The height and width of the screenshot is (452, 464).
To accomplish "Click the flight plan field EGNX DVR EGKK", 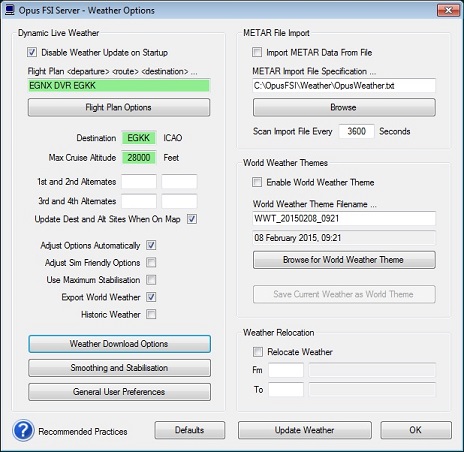I will (x=119, y=86).
